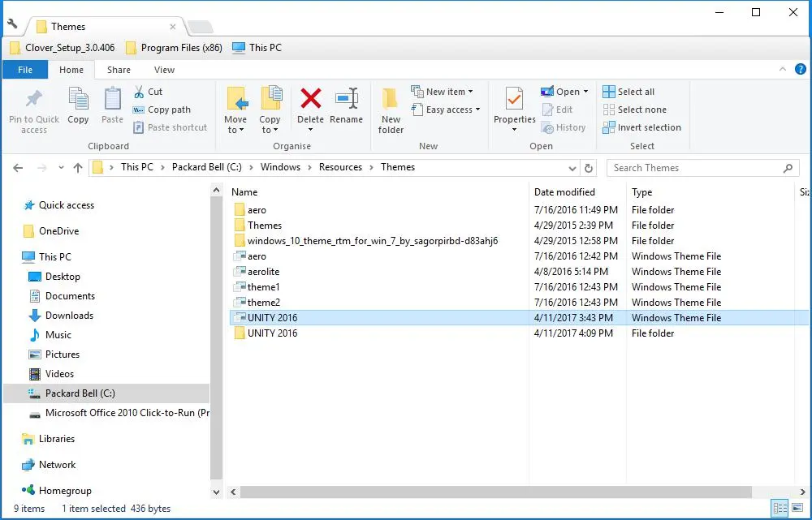Switch to the Share ribbon tab
This screenshot has width=812, height=520.
(x=119, y=70)
